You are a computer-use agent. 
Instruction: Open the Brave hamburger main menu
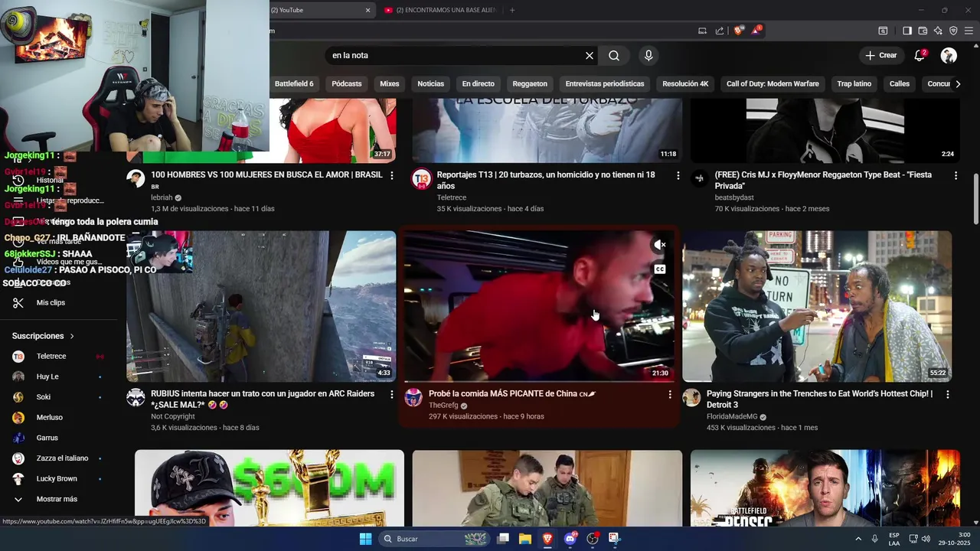[x=969, y=31]
